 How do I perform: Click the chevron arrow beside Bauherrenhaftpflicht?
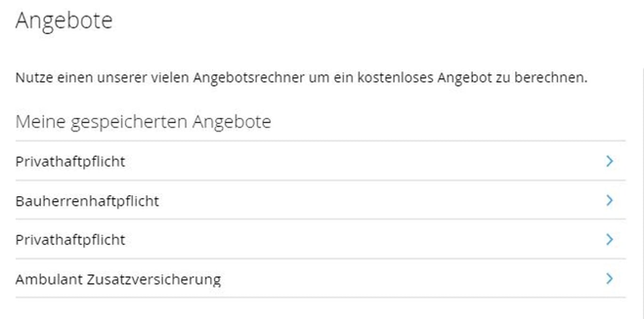point(609,201)
